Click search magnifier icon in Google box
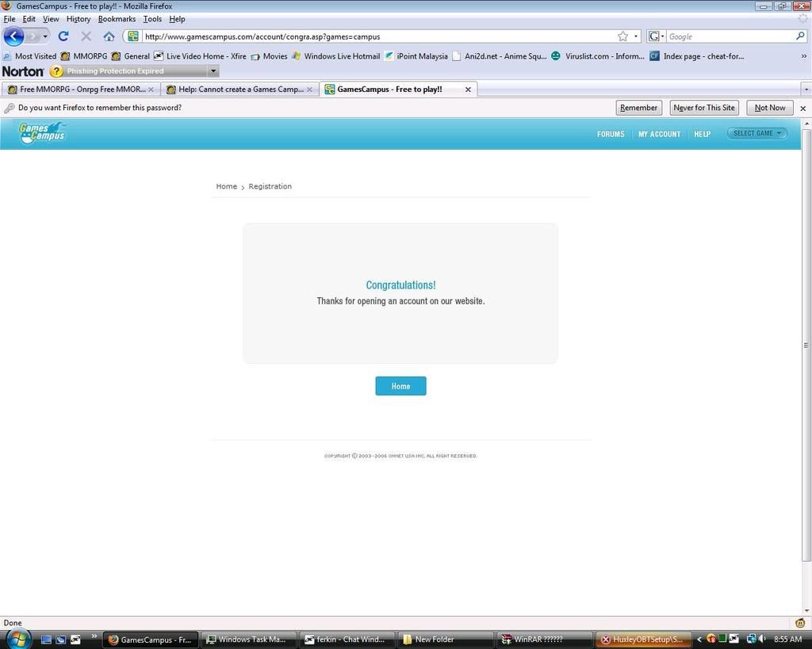The height and width of the screenshot is (649, 812). click(x=800, y=36)
